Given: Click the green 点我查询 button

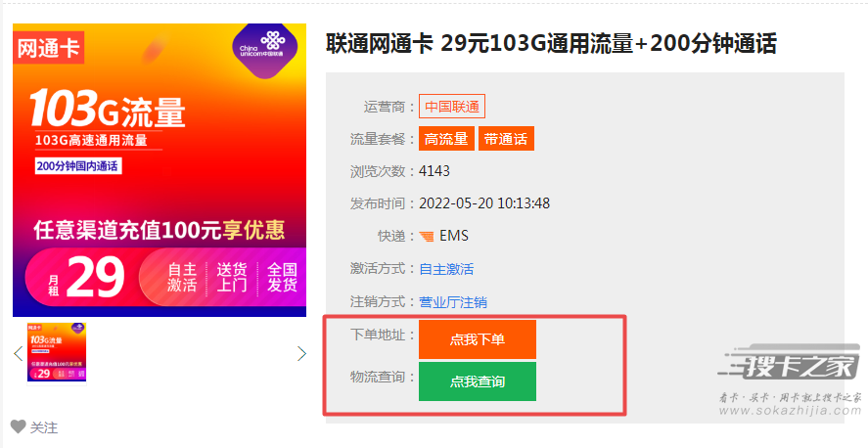Looking at the screenshot, I should click(478, 381).
